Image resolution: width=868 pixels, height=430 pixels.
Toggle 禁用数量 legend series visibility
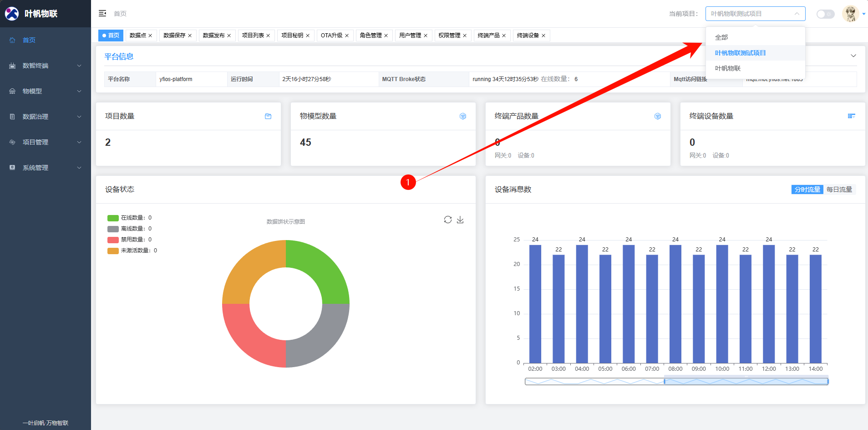(x=129, y=240)
